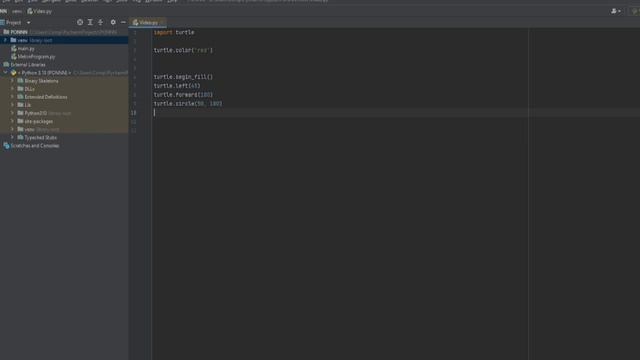640x360 pixels.
Task: Expand the Extended Definitions node
Action: (x=12, y=97)
